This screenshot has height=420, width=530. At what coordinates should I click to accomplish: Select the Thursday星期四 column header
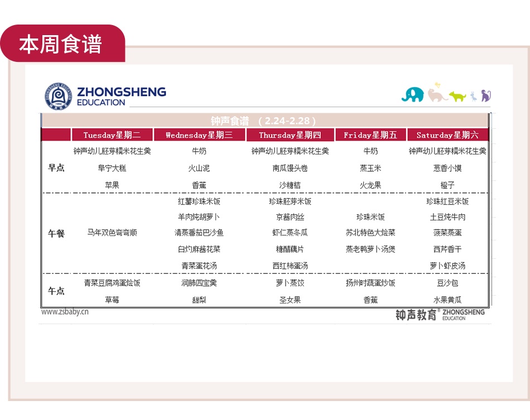click(290, 135)
